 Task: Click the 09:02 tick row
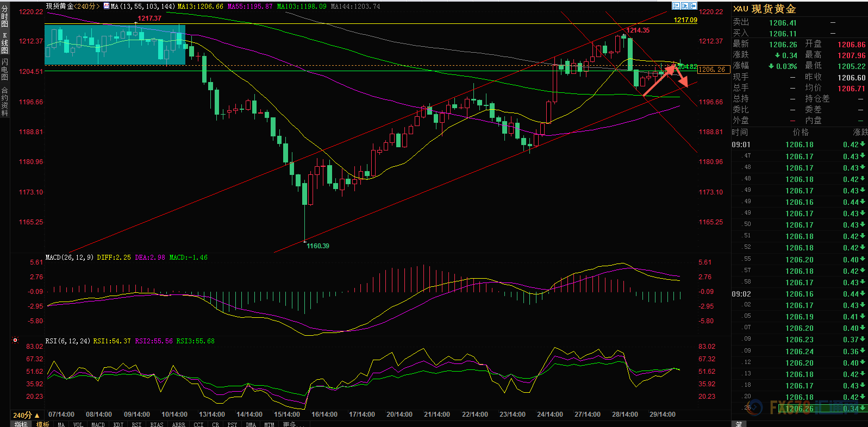[x=799, y=294]
